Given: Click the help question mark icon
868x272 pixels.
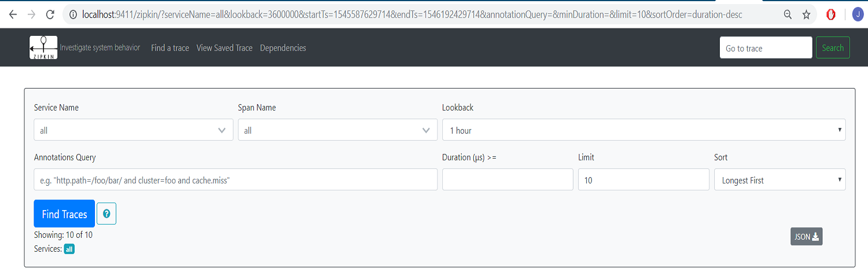Looking at the screenshot, I should [106, 214].
